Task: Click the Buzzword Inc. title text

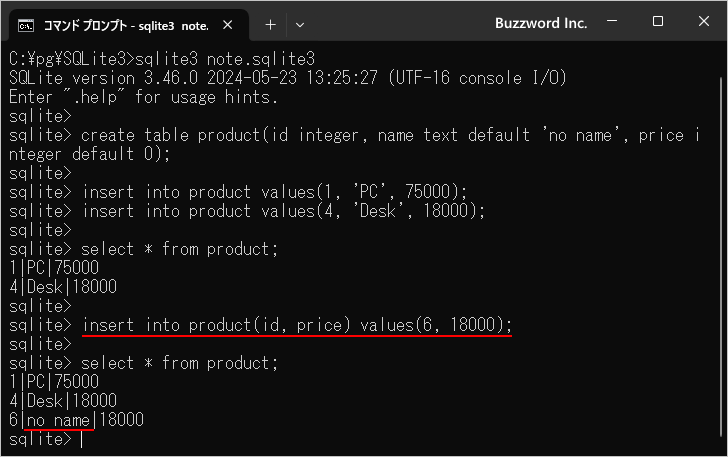Action: 541,23
